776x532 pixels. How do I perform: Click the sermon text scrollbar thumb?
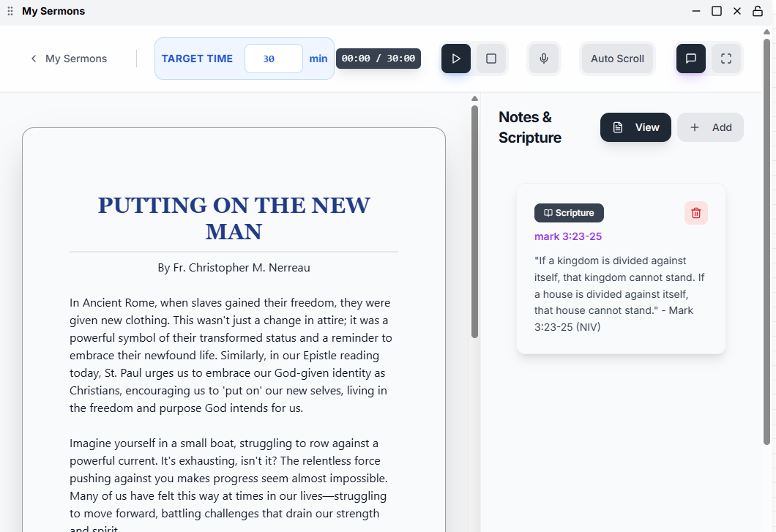[x=474, y=222]
